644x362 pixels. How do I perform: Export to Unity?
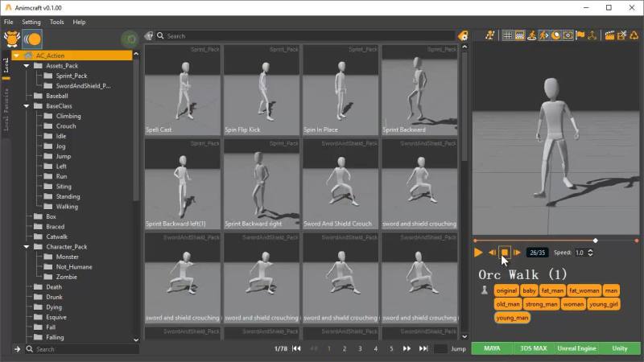point(620,348)
